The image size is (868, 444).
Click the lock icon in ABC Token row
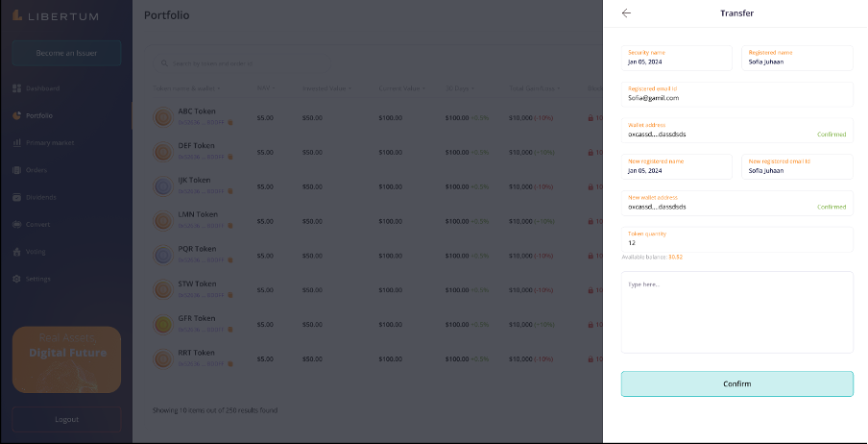coord(591,118)
